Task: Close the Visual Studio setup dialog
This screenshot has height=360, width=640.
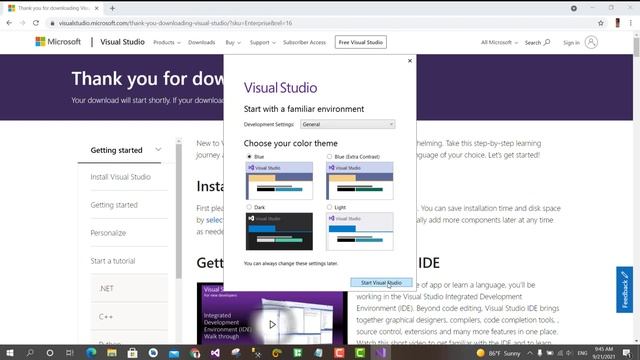Action: [x=410, y=61]
